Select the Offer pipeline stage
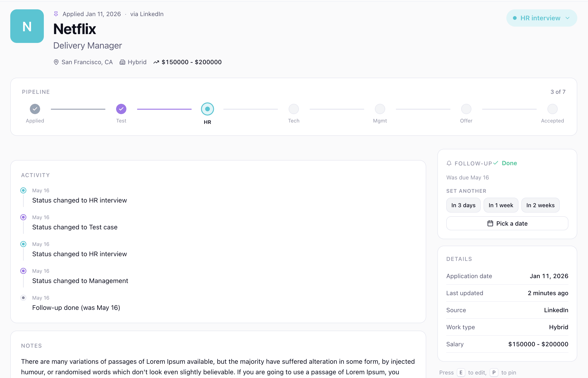This screenshot has width=588, height=378. click(x=466, y=109)
